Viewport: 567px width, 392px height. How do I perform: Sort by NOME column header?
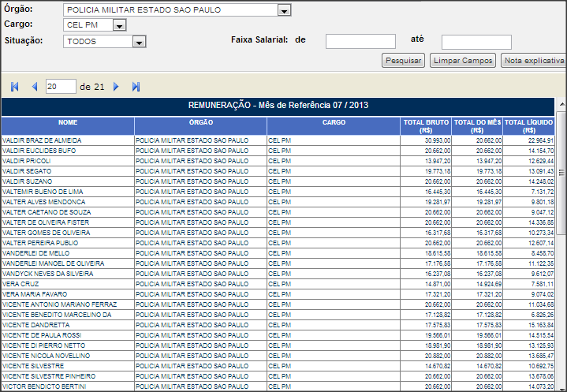click(x=68, y=122)
